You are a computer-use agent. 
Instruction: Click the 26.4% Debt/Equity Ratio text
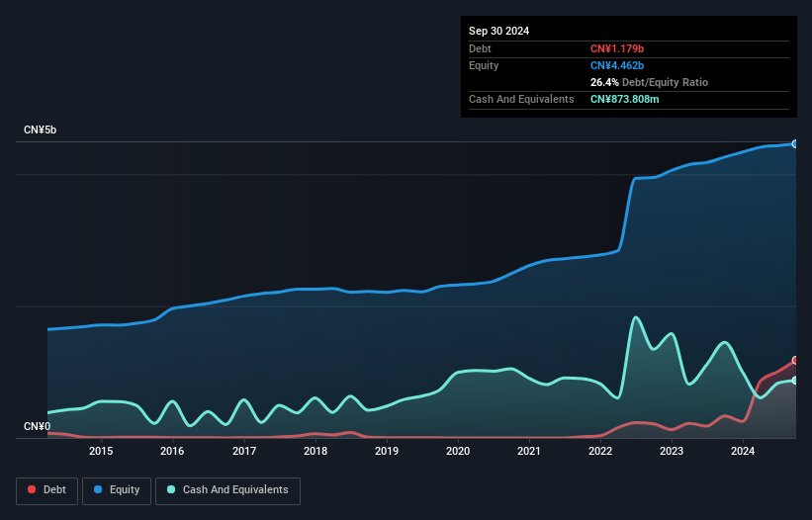(649, 82)
